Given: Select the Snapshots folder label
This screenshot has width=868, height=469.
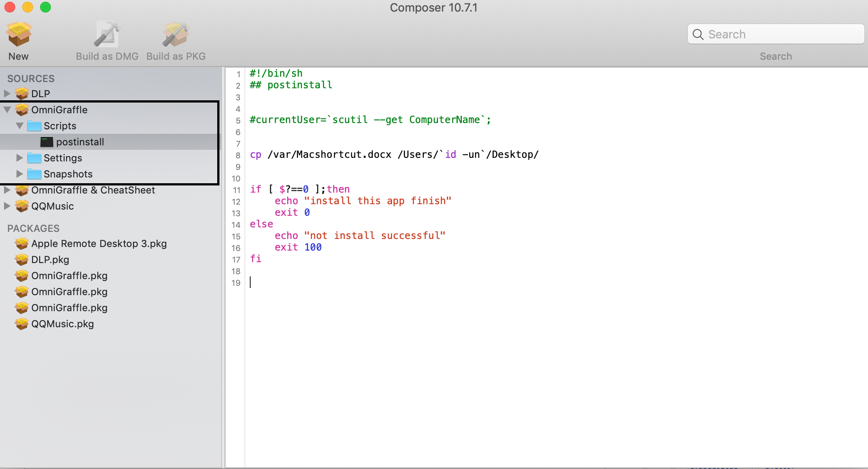Looking at the screenshot, I should pos(68,174).
